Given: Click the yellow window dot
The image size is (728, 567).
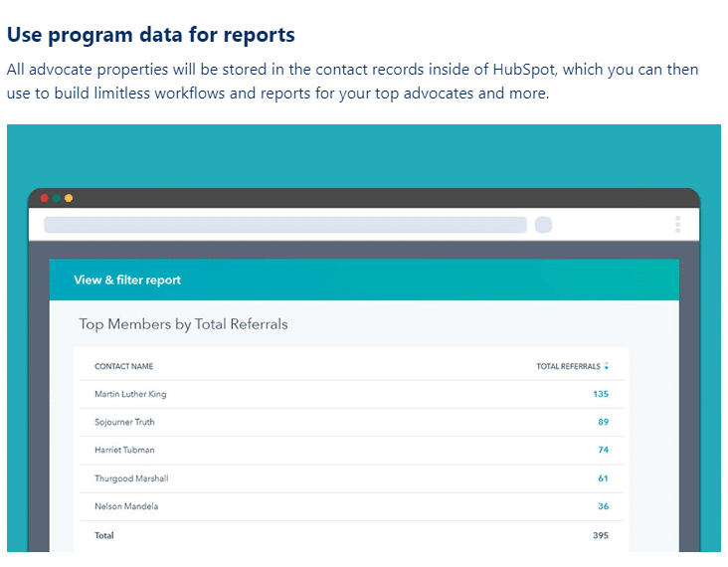Looking at the screenshot, I should 69,198.
